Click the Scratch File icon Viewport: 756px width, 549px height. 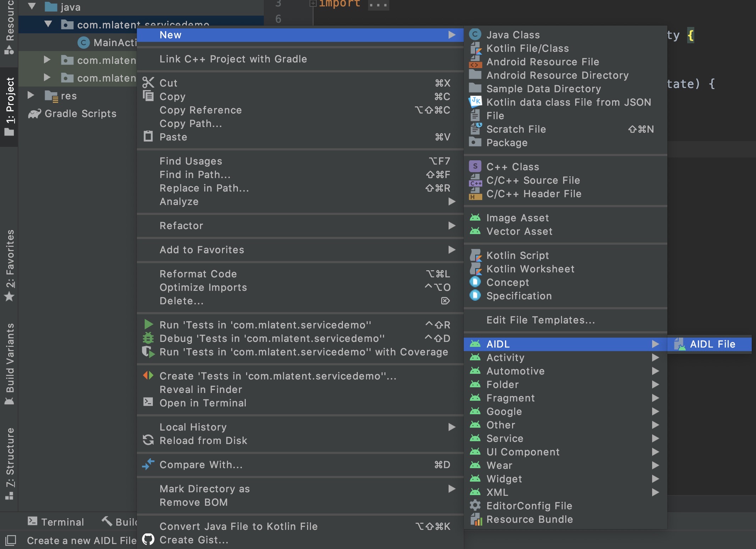[475, 129]
